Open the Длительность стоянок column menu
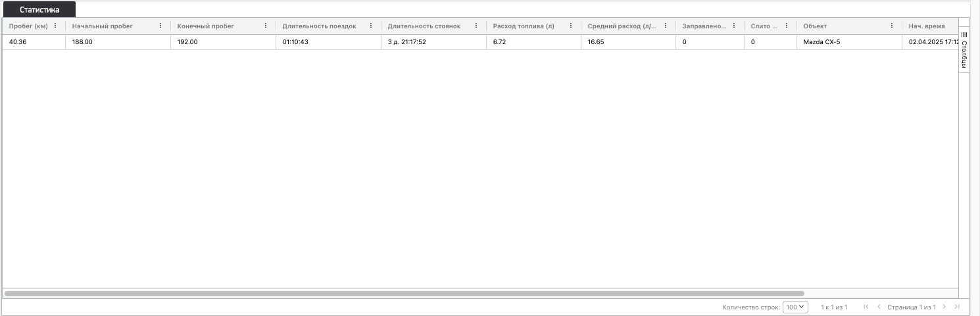980x316 pixels. click(x=476, y=26)
